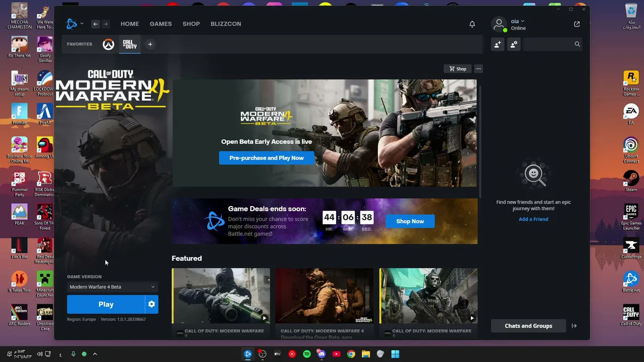Click the Add a Friend link
Image resolution: width=644 pixels, height=362 pixels.
pyautogui.click(x=533, y=219)
